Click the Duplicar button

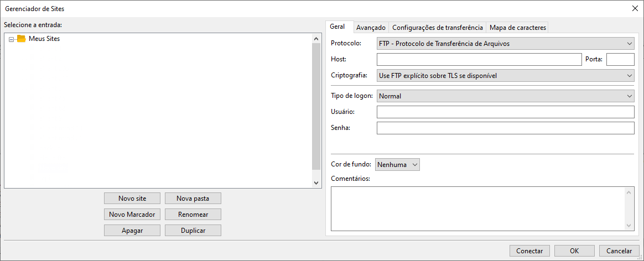(x=193, y=230)
